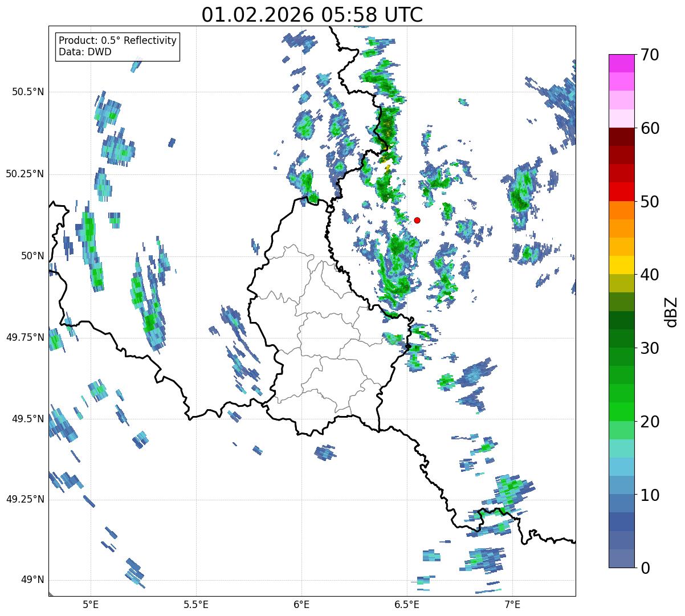Click the olive colorbar segment below 40
This screenshot has width=685, height=616.
tap(621, 283)
